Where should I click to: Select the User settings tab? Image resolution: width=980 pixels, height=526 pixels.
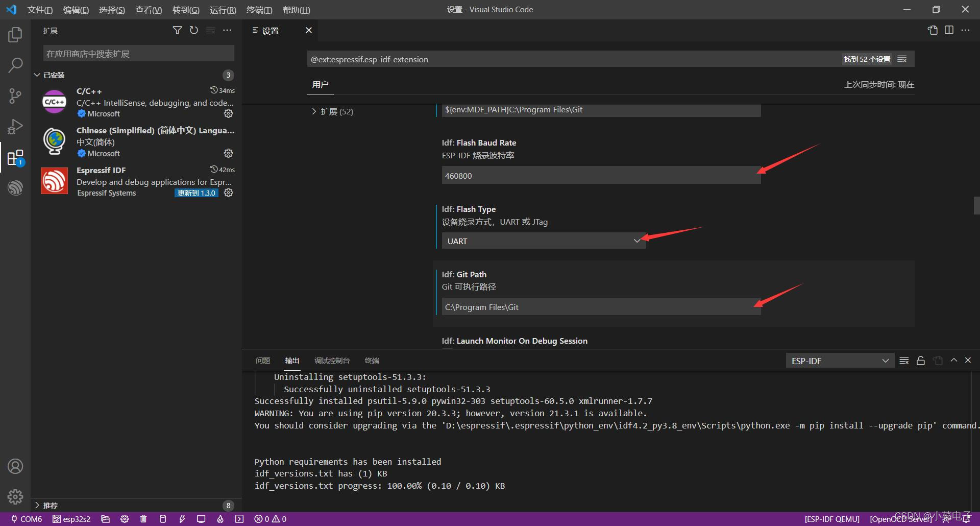click(x=321, y=84)
